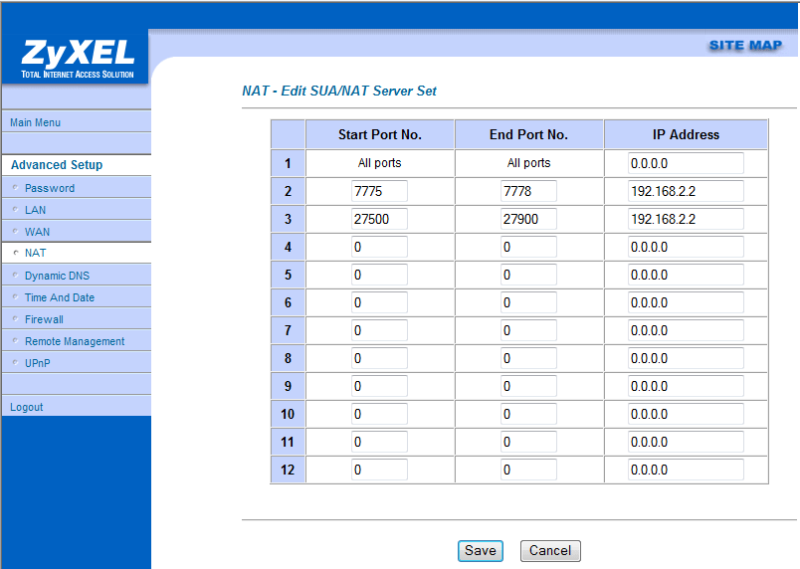Edit rule 1 IP address field
The image size is (800, 569).
pyautogui.click(x=685, y=163)
